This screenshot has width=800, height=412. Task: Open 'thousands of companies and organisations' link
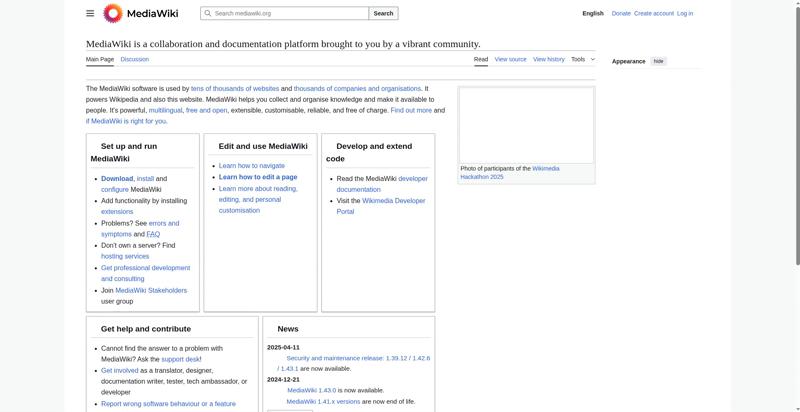[x=357, y=89]
